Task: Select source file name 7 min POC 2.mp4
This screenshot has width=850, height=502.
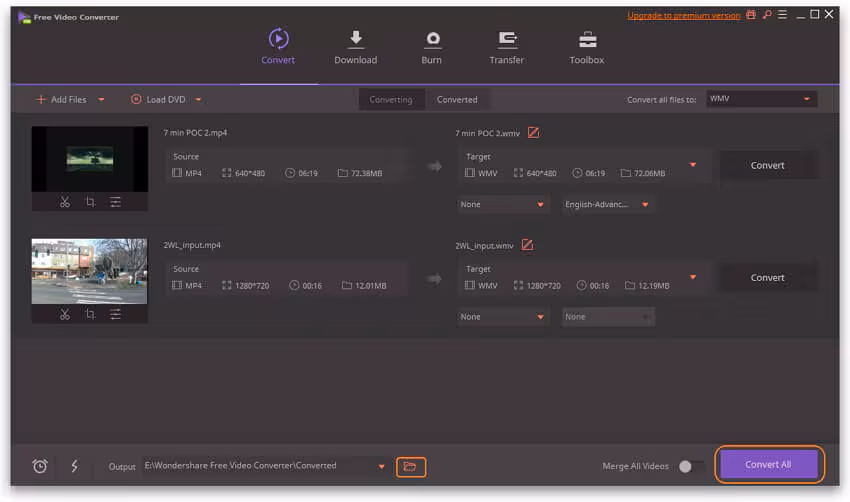Action: 195,133
